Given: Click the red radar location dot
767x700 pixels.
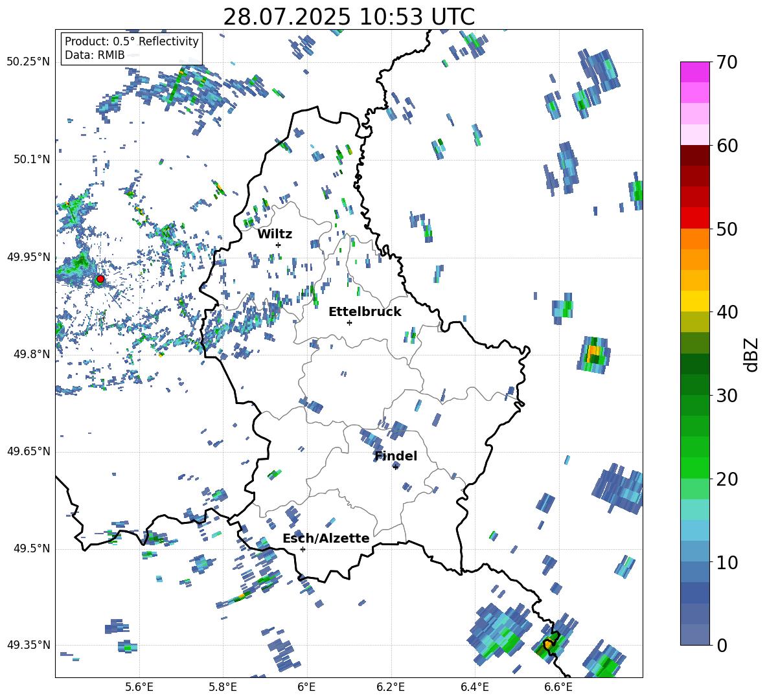Looking at the screenshot, I should [100, 279].
